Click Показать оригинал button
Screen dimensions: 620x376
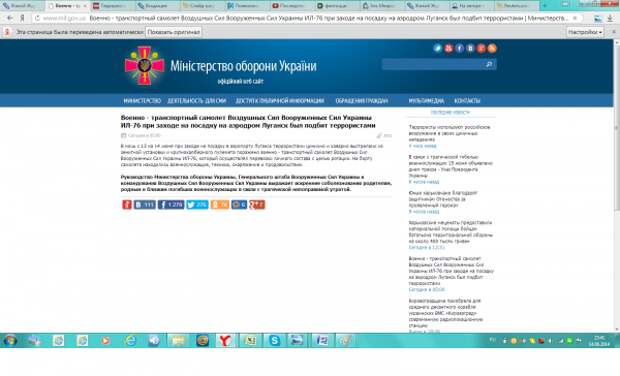[x=174, y=32]
